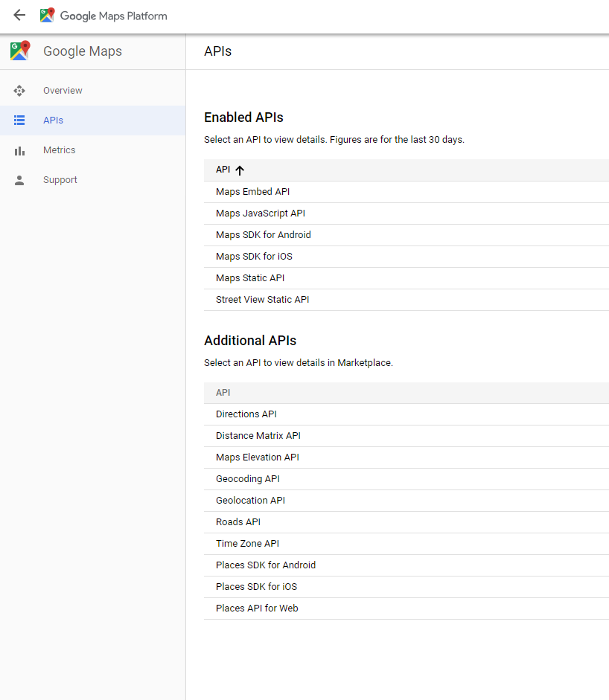
Task: Click the Support person icon
Action: (x=19, y=180)
